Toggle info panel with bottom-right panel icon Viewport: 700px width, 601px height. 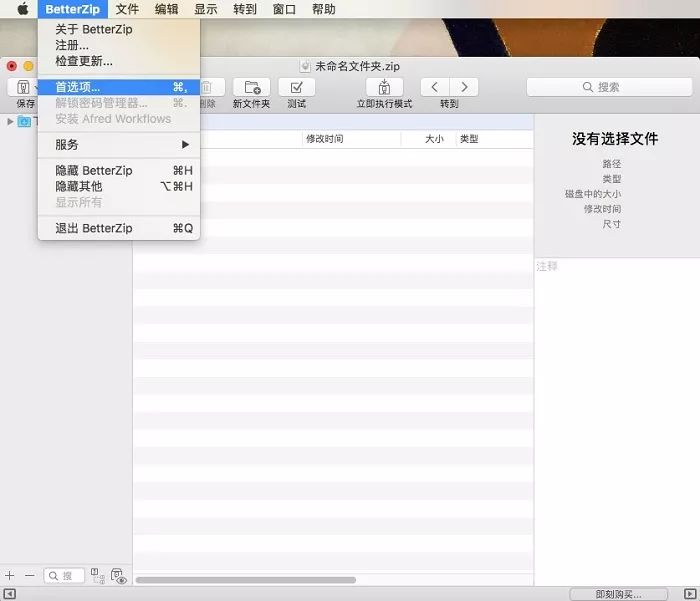[690, 594]
